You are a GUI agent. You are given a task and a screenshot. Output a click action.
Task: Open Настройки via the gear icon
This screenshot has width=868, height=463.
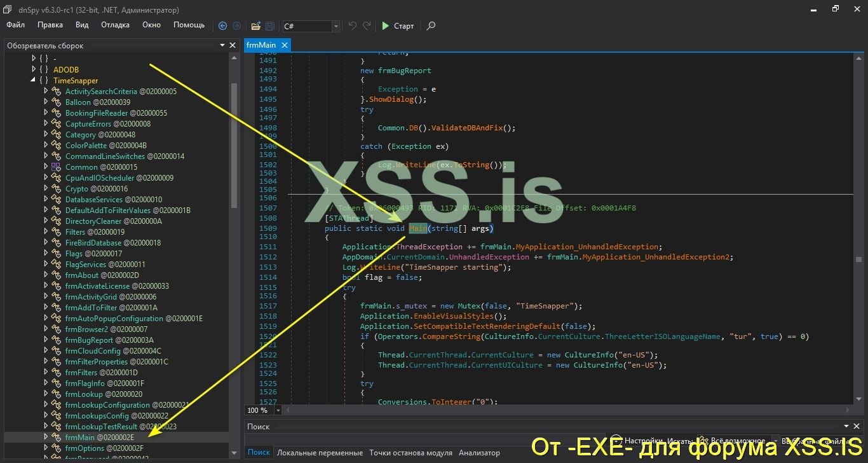coord(615,439)
